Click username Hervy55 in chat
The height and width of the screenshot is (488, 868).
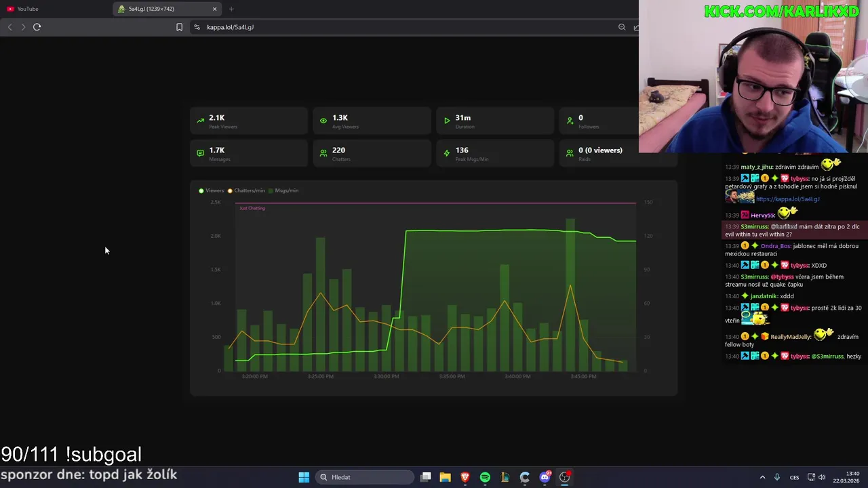(x=762, y=216)
